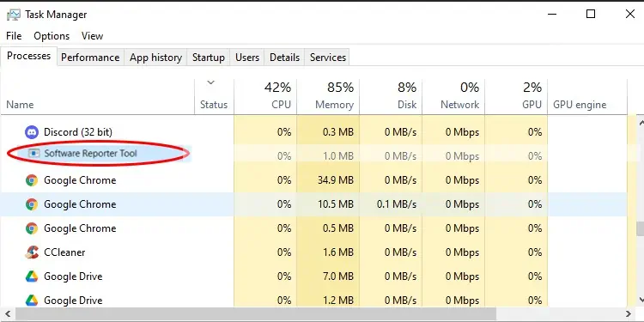Minimize the Task Manager window
Image resolution: width=644 pixels, height=322 pixels.
point(552,14)
